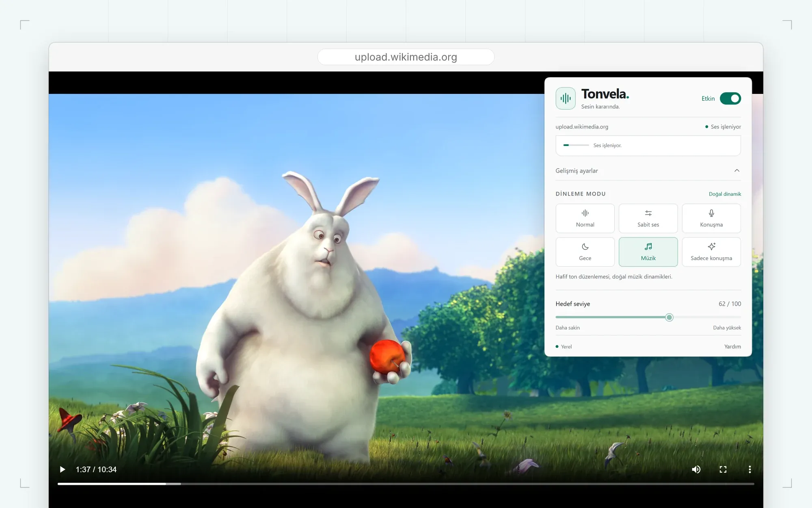This screenshot has height=508, width=812.
Task: Click the 62 / 100 level value
Action: coord(730,304)
